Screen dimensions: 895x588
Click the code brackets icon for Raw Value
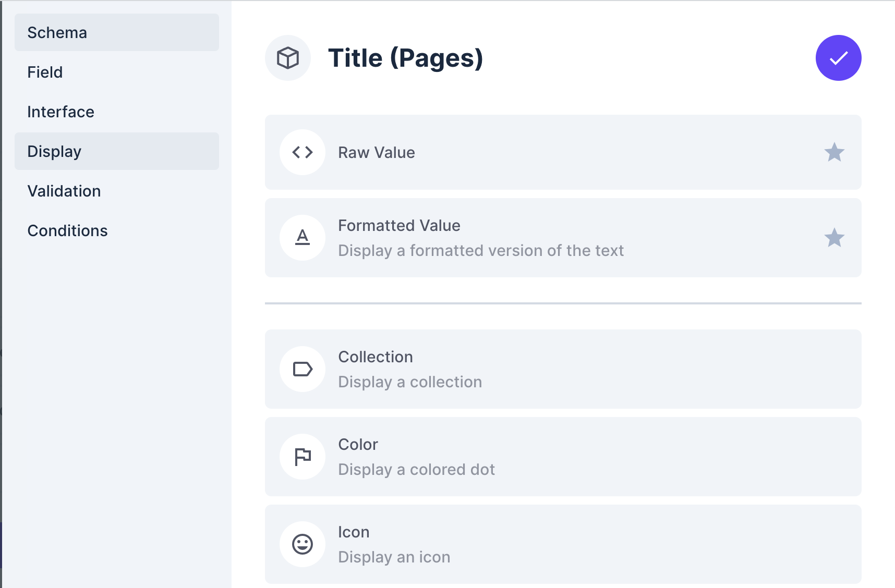pyautogui.click(x=302, y=152)
